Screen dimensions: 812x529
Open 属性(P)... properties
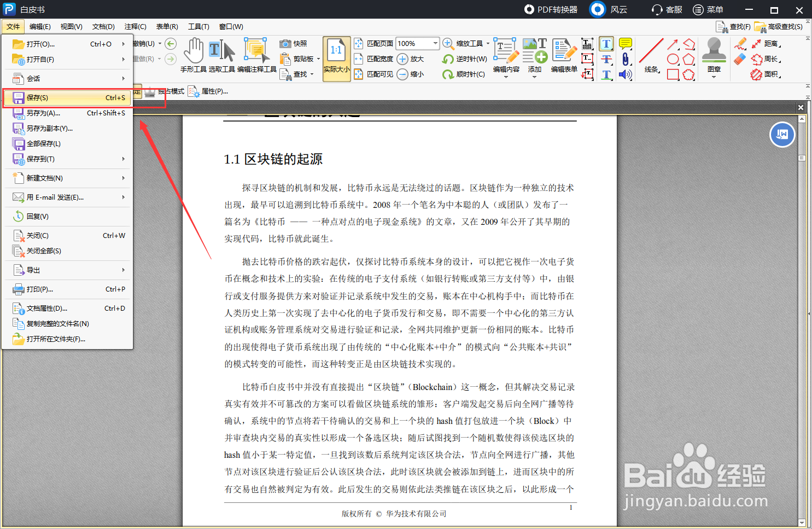click(x=208, y=91)
